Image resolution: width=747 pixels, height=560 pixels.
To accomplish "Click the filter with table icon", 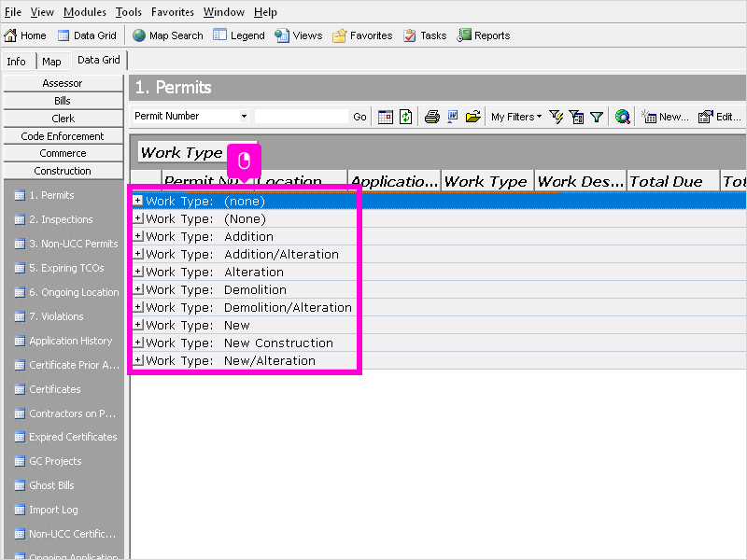I will click(576, 117).
